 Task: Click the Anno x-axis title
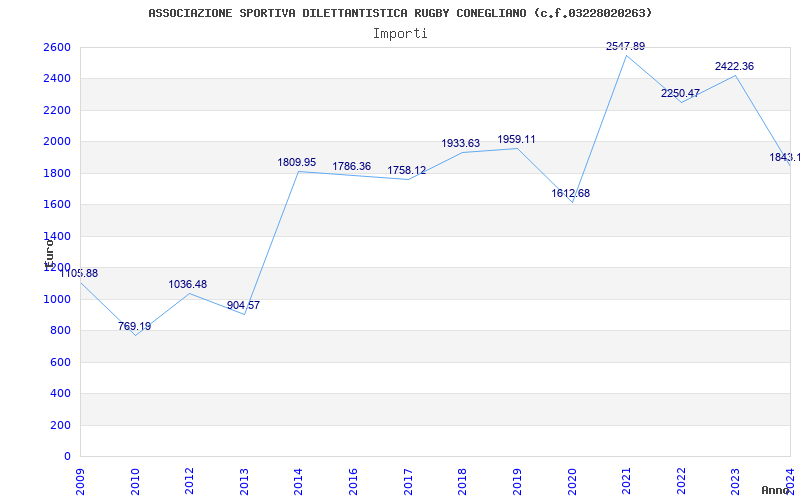(x=776, y=490)
